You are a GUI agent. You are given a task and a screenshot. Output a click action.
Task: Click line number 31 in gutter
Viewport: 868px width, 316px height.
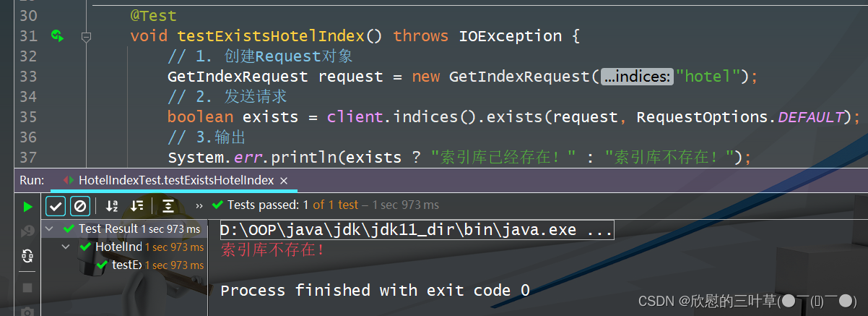tap(27, 36)
